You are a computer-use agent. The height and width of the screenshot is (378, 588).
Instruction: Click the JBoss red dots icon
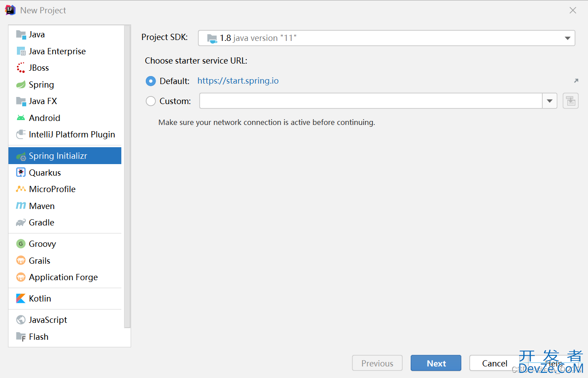coord(21,68)
